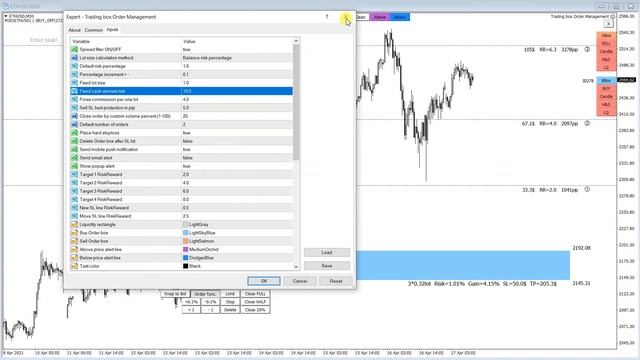The image size is (640, 360).
Task: Click the Below alert button on chart
Action: pyautogui.click(x=400, y=17)
